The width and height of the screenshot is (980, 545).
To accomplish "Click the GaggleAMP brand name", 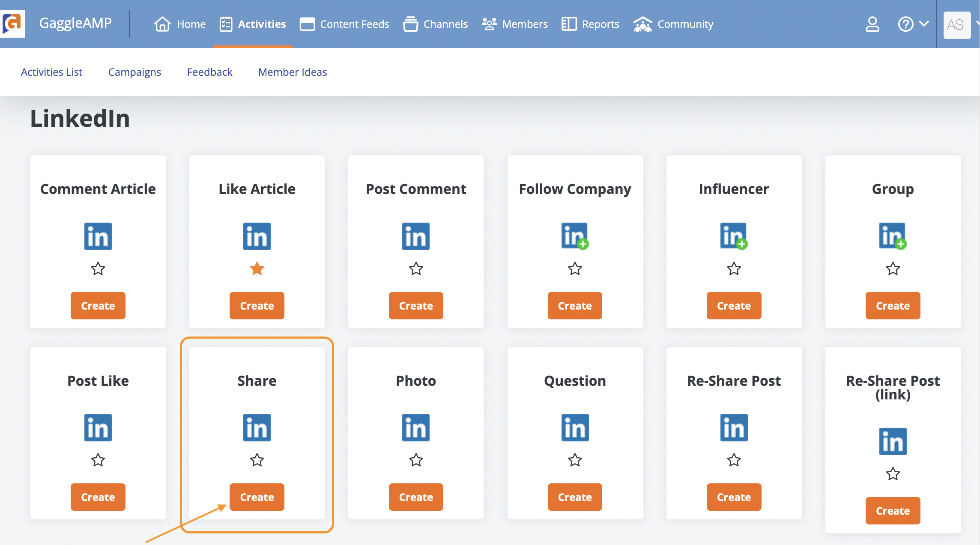I will [x=75, y=23].
